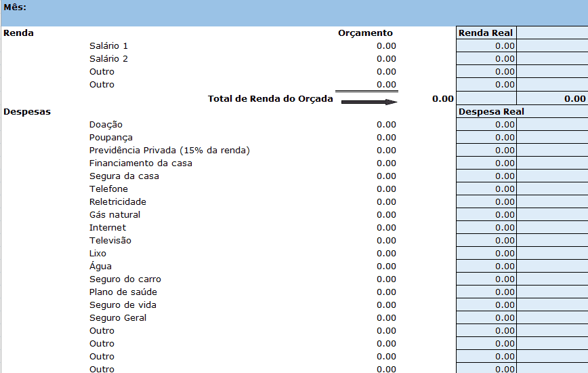
Task: Select Despesa Real cell for Financiamento da casa
Action: (x=486, y=163)
